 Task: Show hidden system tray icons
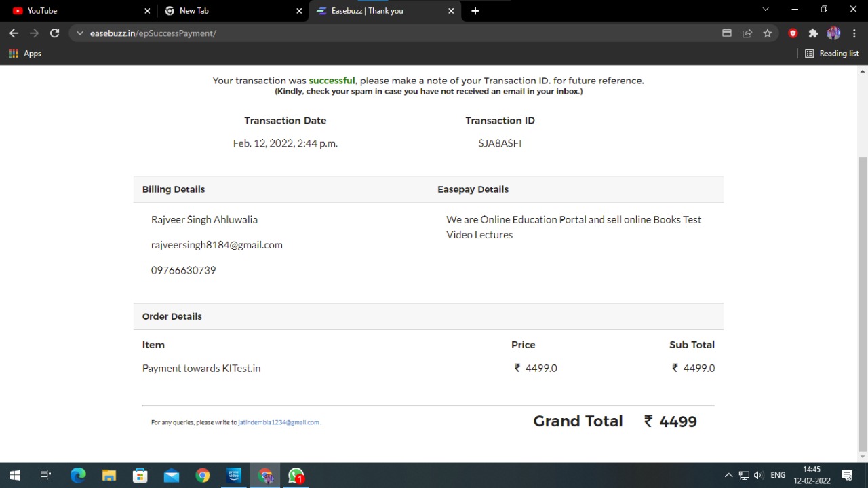coord(728,475)
